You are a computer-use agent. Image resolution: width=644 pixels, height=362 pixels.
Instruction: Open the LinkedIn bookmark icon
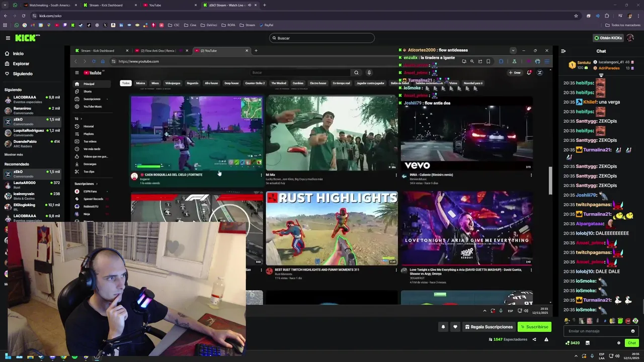click(121, 25)
